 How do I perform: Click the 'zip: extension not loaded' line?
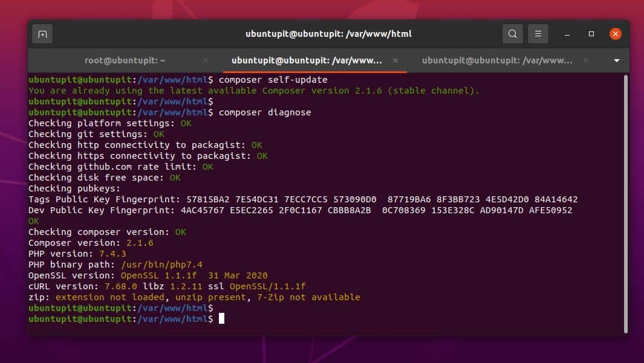(194, 297)
